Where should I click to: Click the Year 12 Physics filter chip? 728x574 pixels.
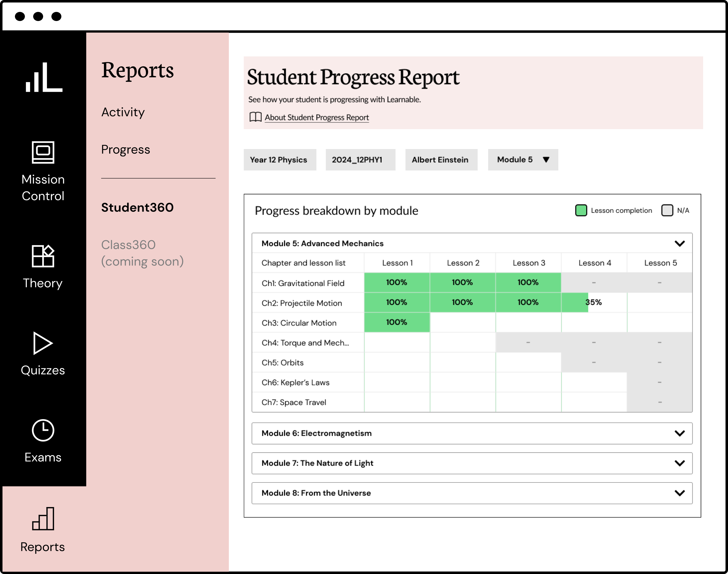coord(280,160)
